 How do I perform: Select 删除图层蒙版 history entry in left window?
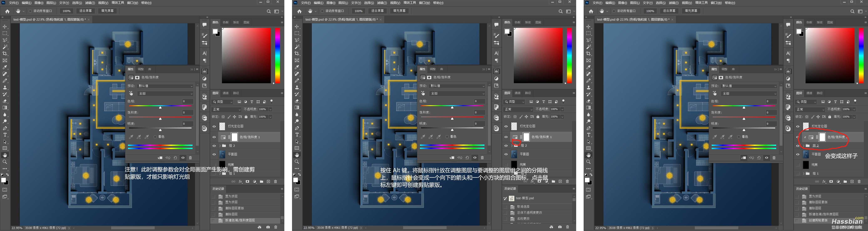[x=235, y=208]
